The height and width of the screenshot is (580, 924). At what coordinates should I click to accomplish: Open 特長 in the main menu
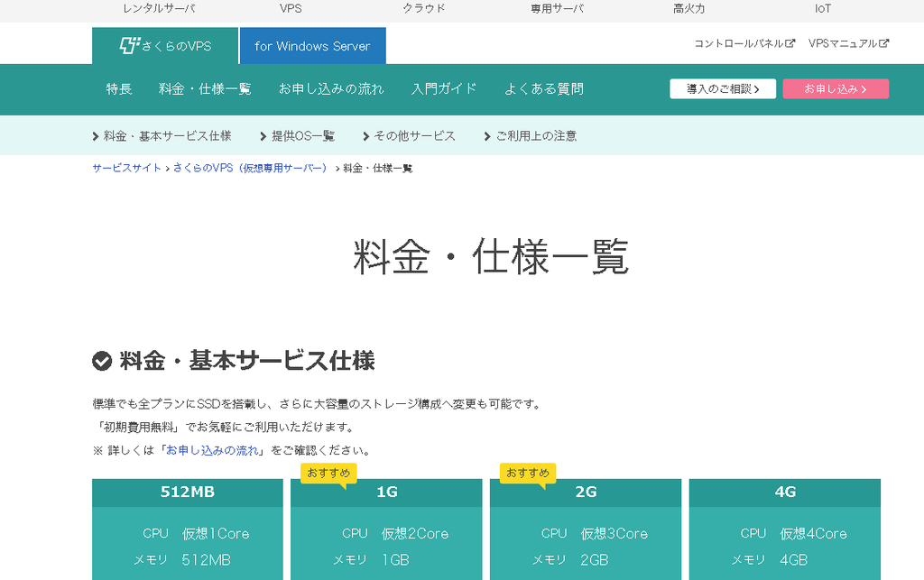click(x=119, y=89)
